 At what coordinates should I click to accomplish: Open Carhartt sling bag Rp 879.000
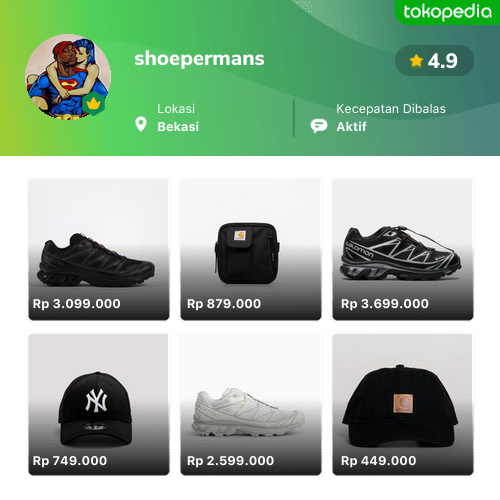pyautogui.click(x=251, y=249)
